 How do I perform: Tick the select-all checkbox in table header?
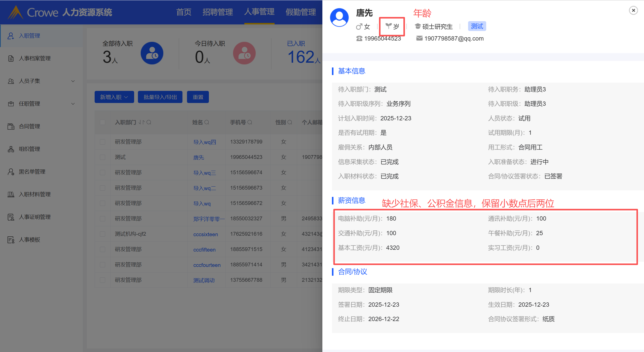pyautogui.click(x=102, y=122)
